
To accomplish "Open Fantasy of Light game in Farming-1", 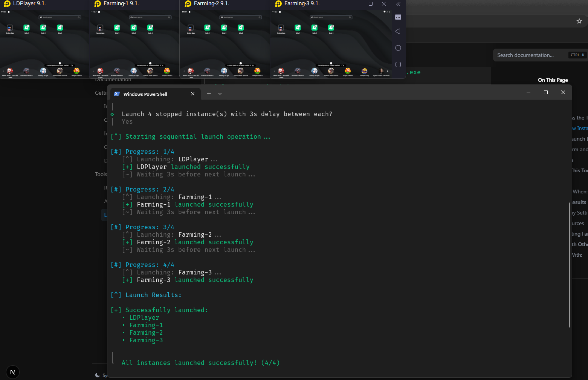I will click(x=134, y=71).
